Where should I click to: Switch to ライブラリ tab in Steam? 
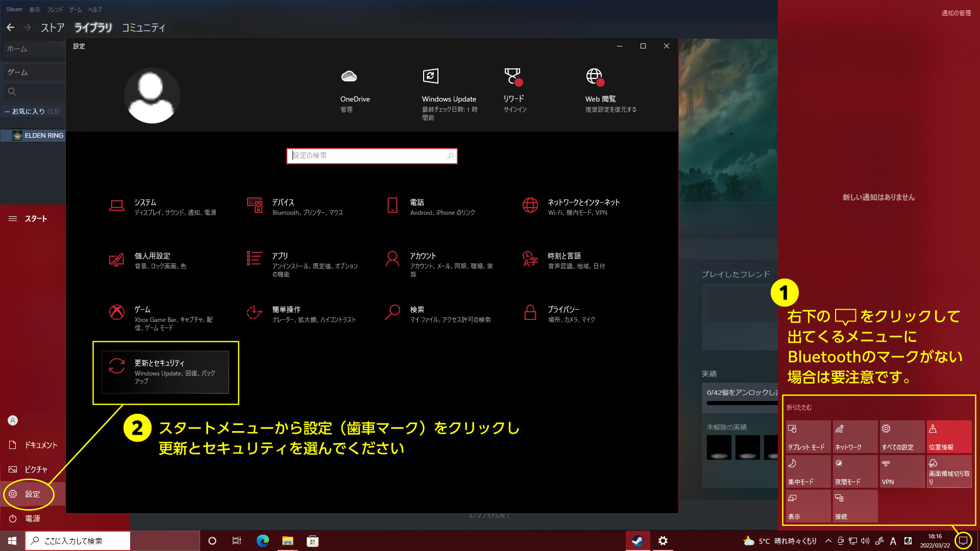[x=93, y=28]
